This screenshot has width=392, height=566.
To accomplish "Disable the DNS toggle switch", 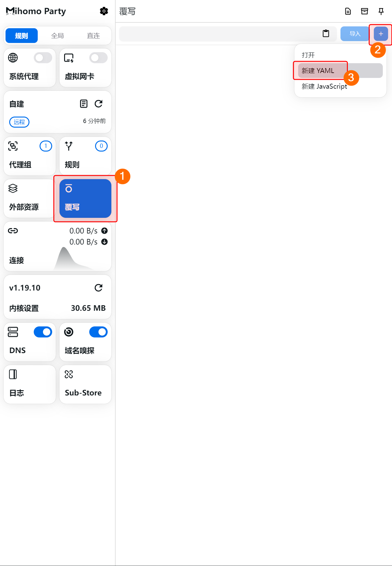I will [43, 332].
